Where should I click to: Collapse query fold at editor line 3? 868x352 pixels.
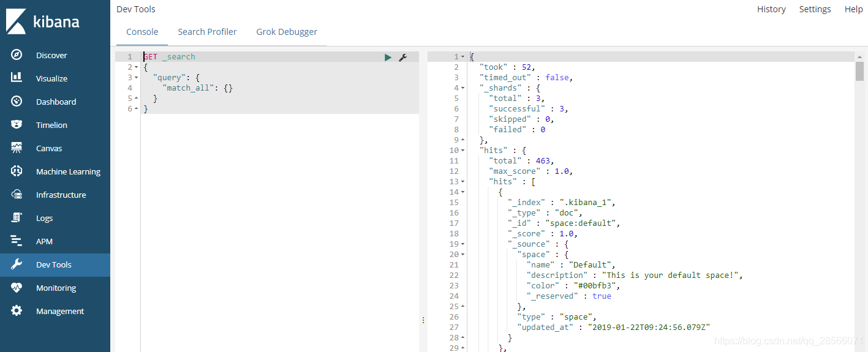click(136, 78)
